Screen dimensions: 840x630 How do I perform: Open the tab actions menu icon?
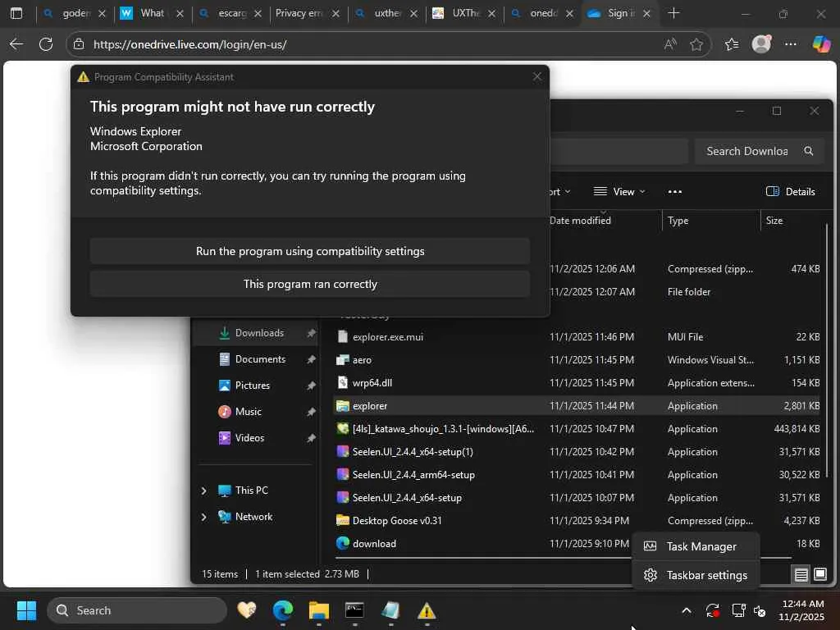tap(16, 13)
